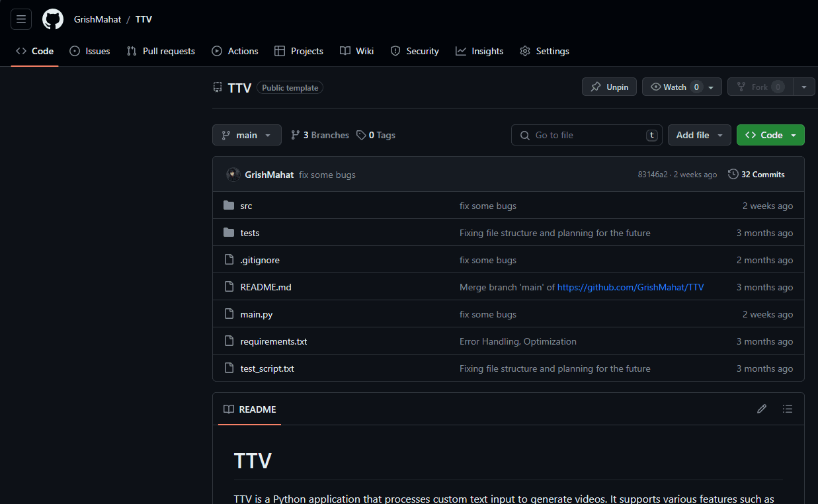Screen dimensions: 818x504
Task: Open the main branch selector
Action: point(247,135)
